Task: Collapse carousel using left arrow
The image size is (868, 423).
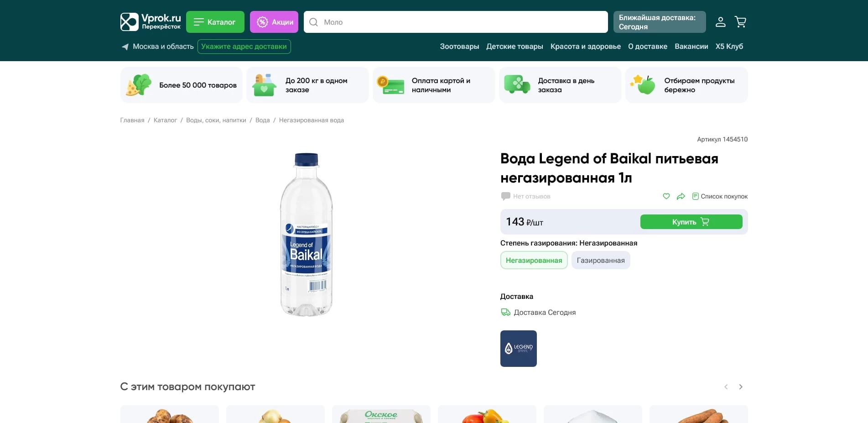Action: pyautogui.click(x=726, y=386)
